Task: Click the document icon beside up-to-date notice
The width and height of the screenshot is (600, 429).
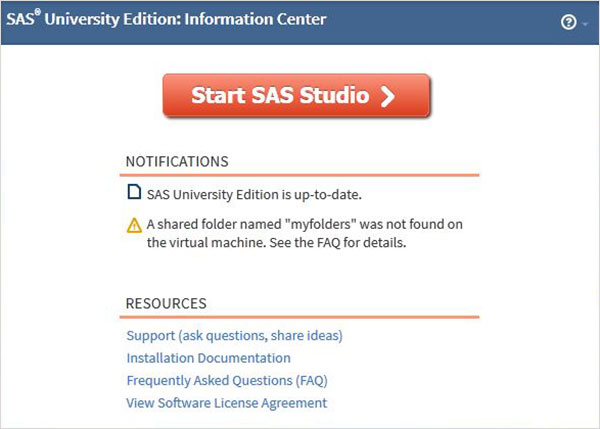Action: click(x=134, y=193)
